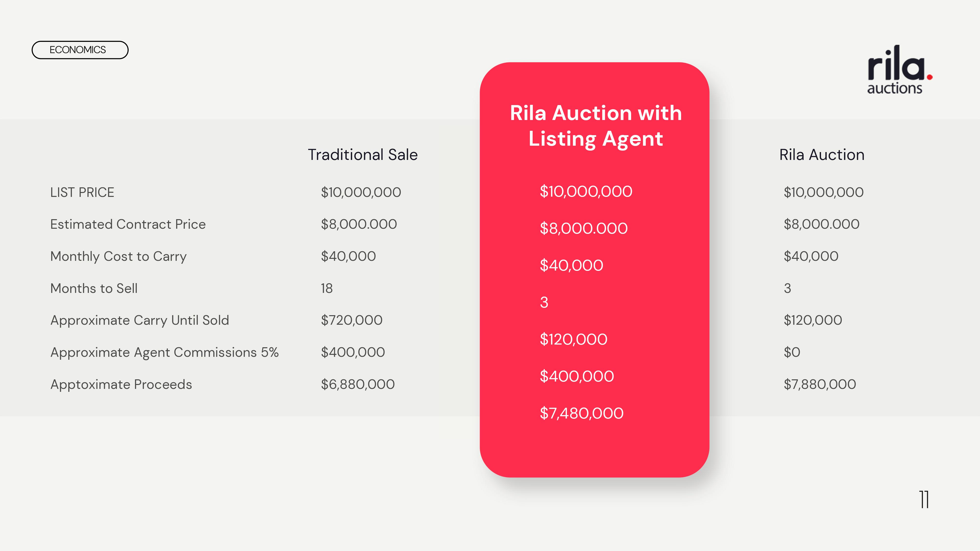This screenshot has height=551, width=980.
Task: Click the $7,480,000 value in red card
Action: tap(581, 413)
